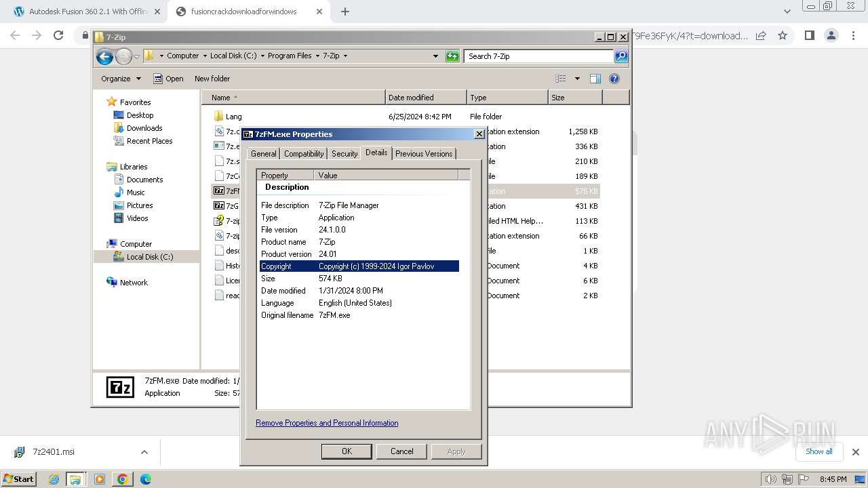Sort by the Property column header

pos(285,176)
